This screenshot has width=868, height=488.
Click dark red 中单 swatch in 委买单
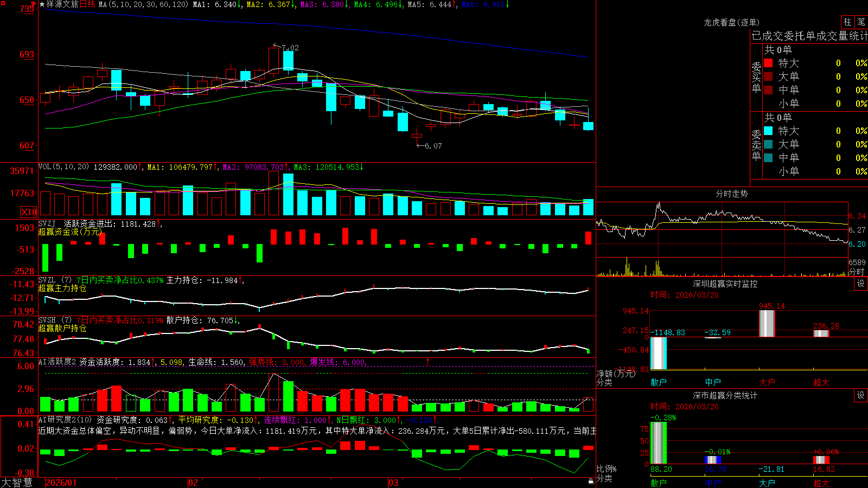(768, 90)
